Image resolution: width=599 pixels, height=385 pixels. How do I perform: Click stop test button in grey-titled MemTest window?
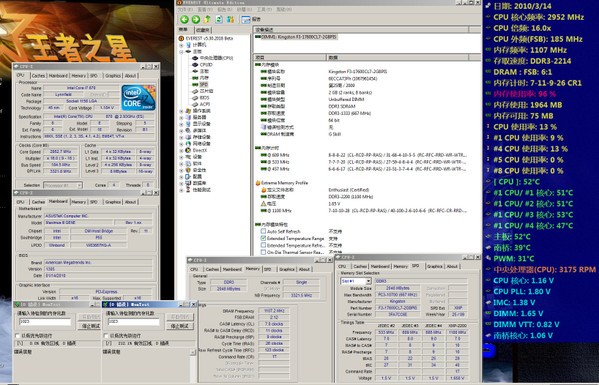pos(91,326)
